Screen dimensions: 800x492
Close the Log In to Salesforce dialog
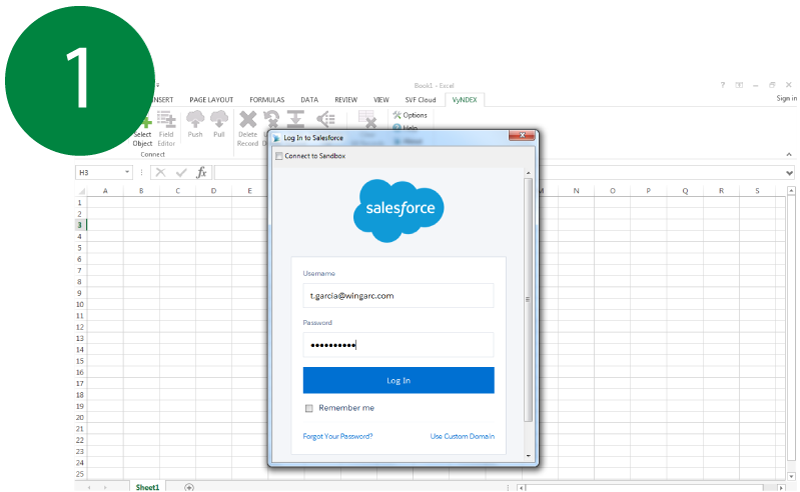pyautogui.click(x=522, y=135)
